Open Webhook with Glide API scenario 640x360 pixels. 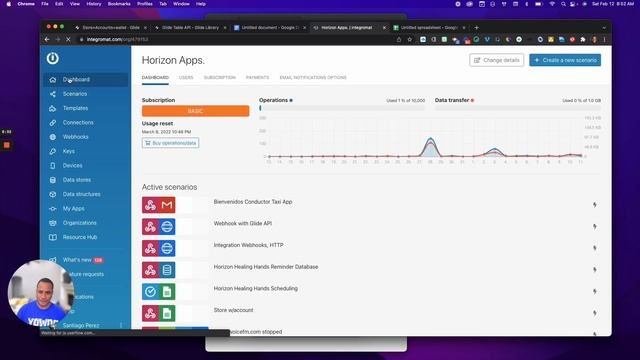[x=242, y=223]
